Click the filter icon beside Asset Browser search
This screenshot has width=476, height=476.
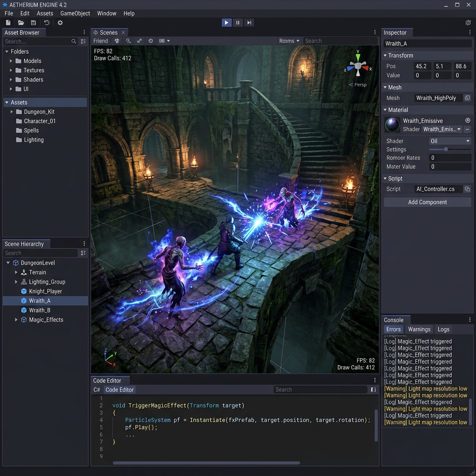coord(83,41)
